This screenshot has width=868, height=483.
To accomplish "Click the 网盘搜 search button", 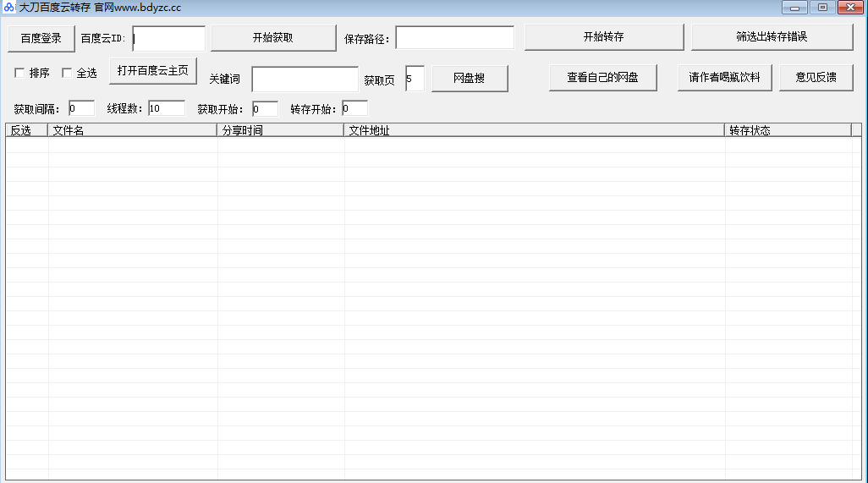I will pos(470,79).
